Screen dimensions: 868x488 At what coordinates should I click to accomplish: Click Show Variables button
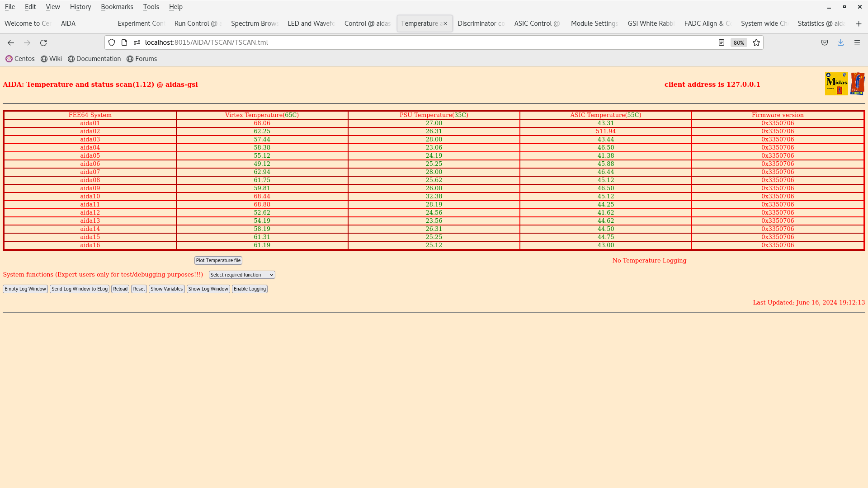pos(167,289)
